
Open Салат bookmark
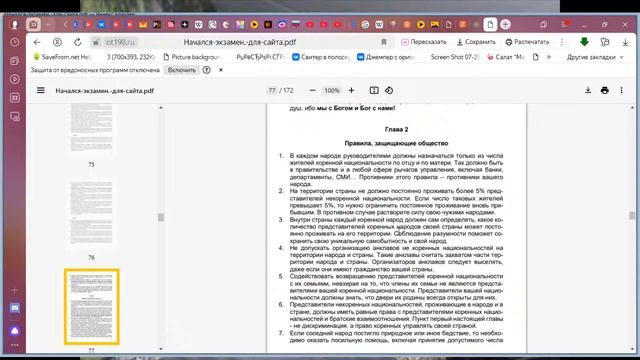506,57
